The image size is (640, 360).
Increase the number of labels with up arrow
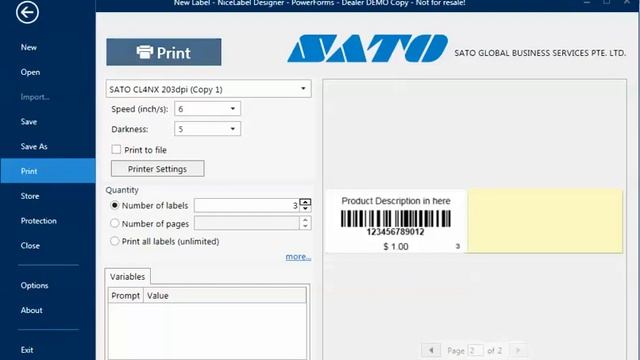coord(305,202)
